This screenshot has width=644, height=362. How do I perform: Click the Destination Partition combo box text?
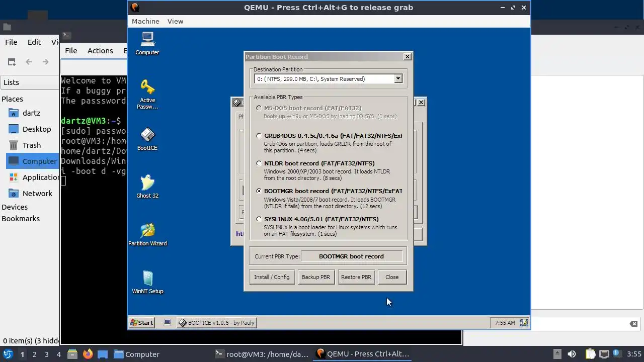[311, 79]
